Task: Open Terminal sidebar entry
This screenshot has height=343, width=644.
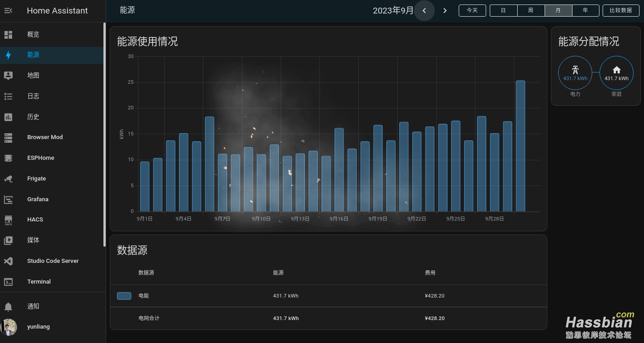Action: point(52,282)
